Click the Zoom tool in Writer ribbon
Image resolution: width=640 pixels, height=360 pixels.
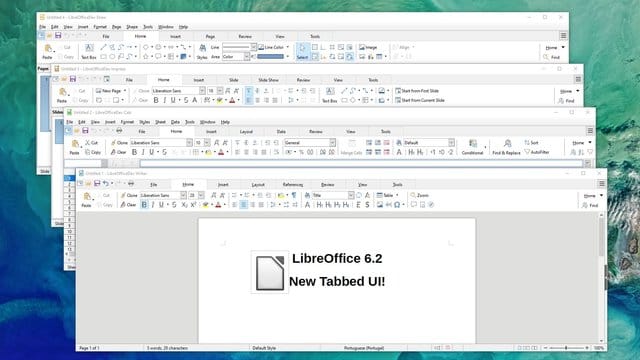coord(420,196)
